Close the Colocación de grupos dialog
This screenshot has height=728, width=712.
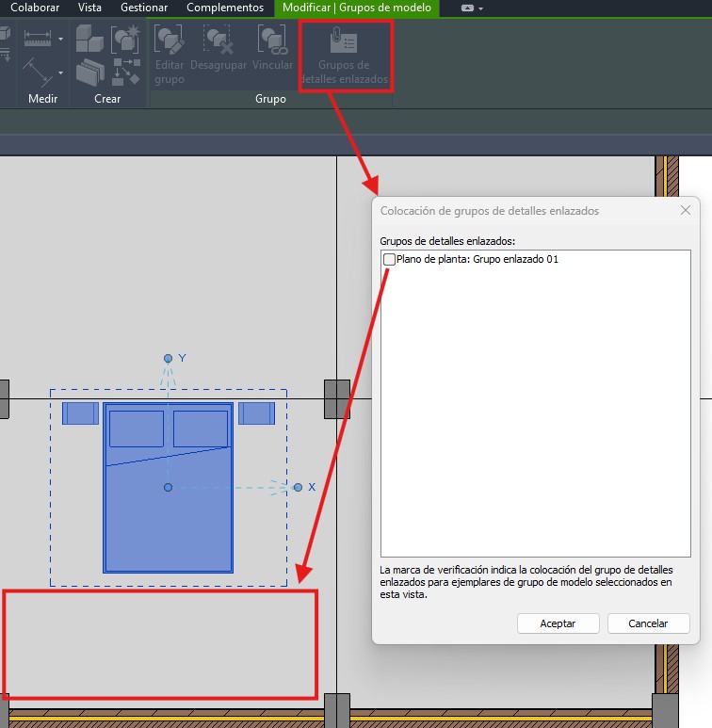(686, 211)
